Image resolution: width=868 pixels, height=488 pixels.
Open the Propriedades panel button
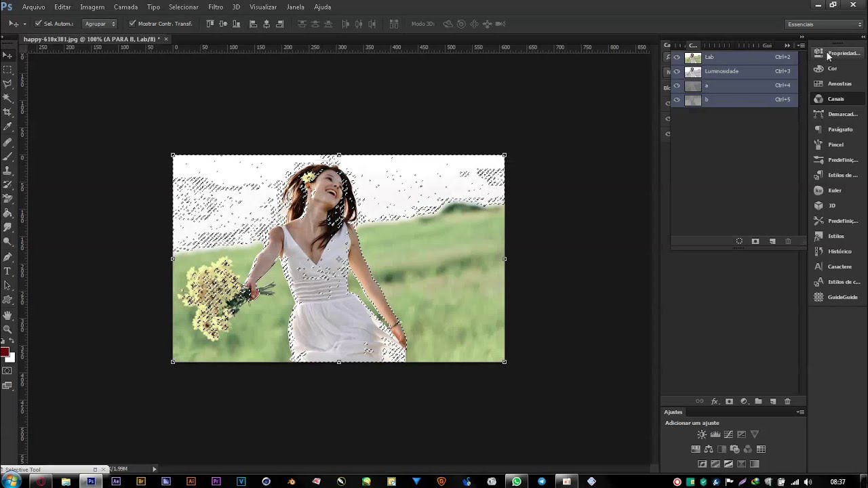tap(837, 53)
